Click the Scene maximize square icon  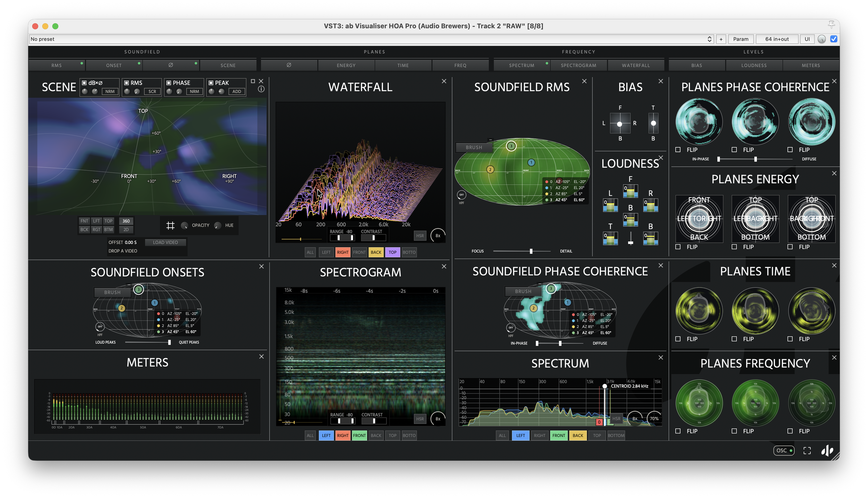pos(253,81)
